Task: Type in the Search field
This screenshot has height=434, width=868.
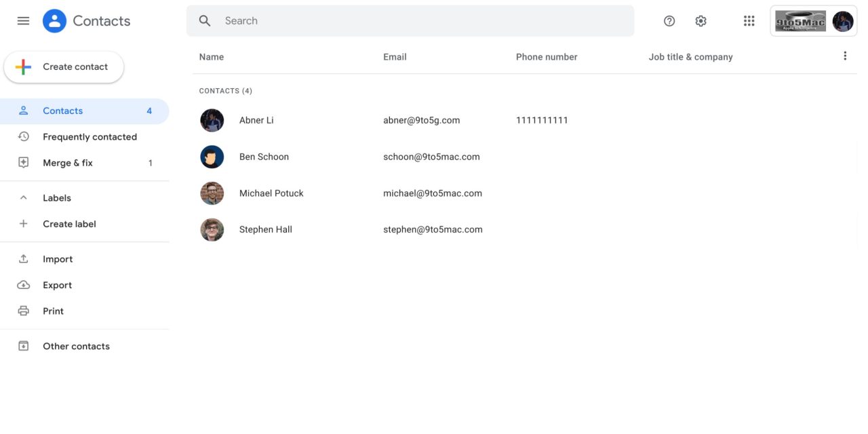Action: tap(420, 21)
